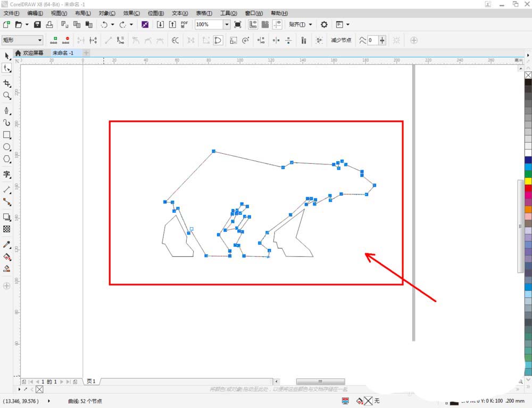Select the Eyedropper tool

coord(7,245)
